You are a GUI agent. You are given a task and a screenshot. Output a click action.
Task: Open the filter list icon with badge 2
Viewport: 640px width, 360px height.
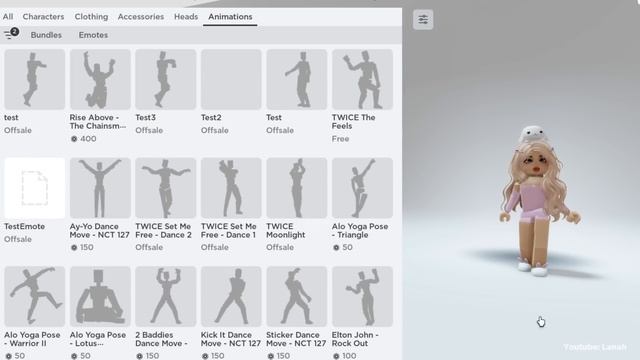pyautogui.click(x=11, y=34)
